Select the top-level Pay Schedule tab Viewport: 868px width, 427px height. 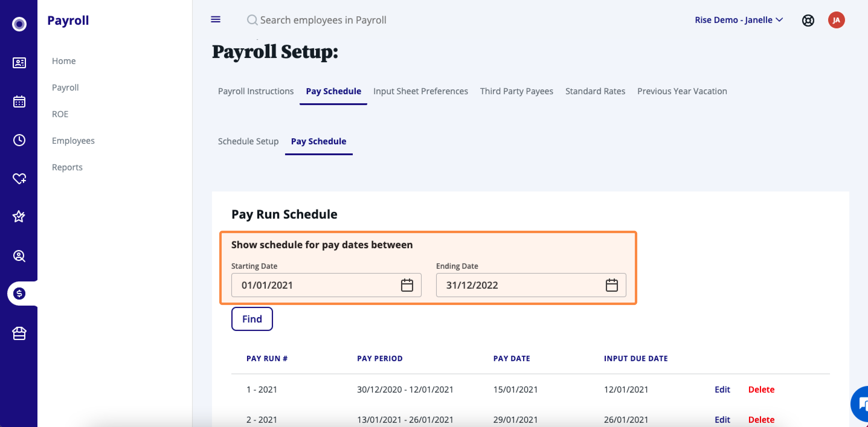coord(333,91)
